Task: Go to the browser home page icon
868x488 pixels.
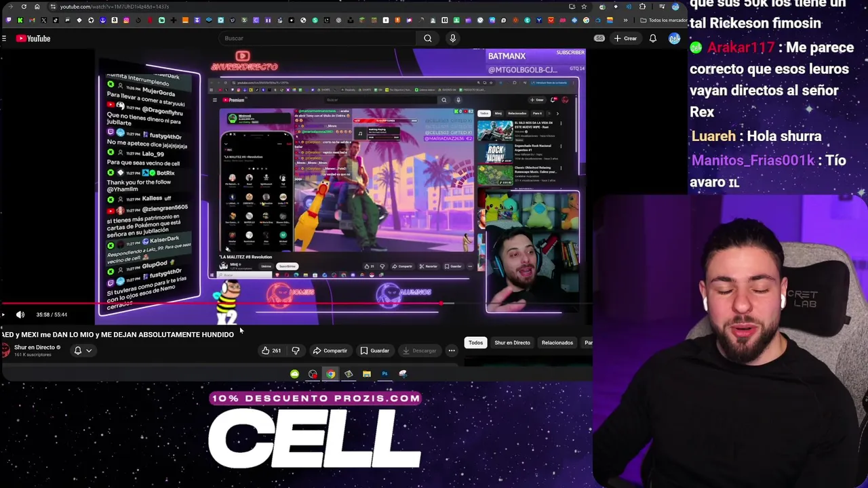Action: pos(37,7)
